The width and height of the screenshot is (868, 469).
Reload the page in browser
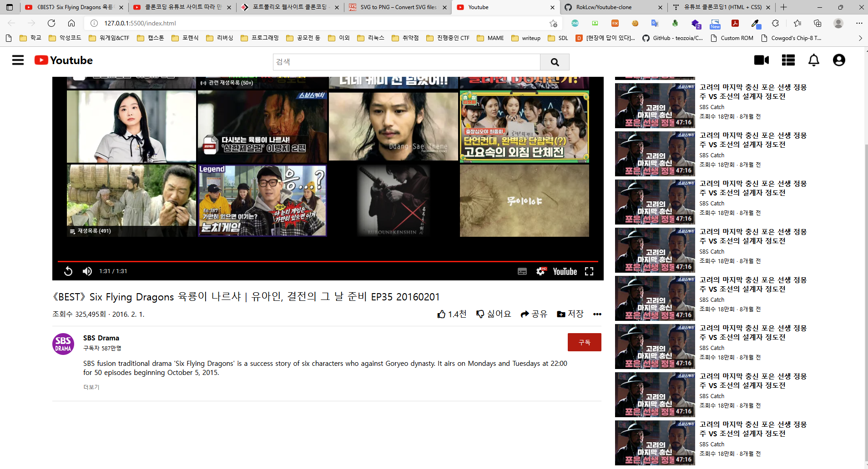(x=51, y=23)
